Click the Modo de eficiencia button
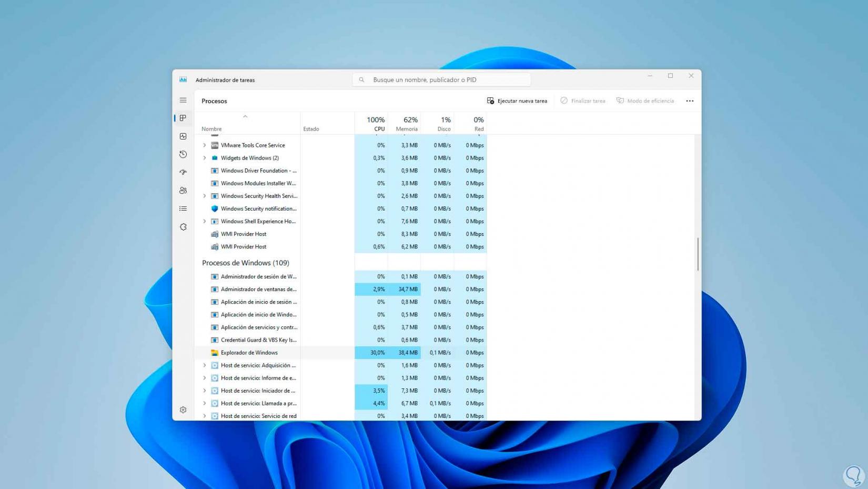The width and height of the screenshot is (868, 489). coord(645,101)
